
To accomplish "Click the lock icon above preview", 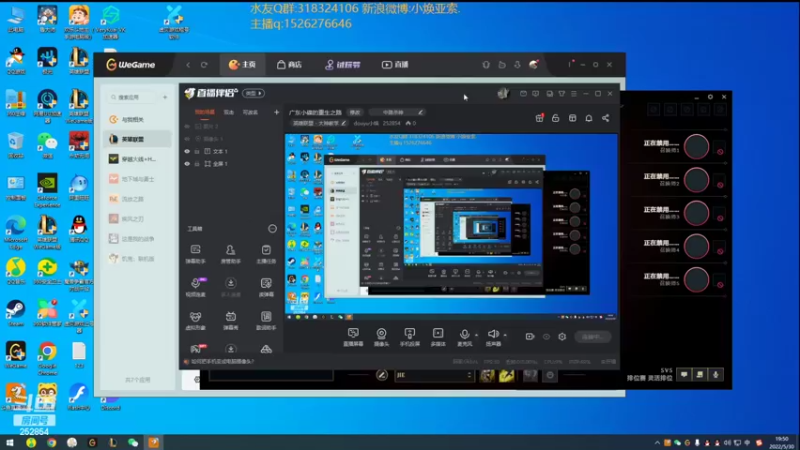I will pos(556,118).
